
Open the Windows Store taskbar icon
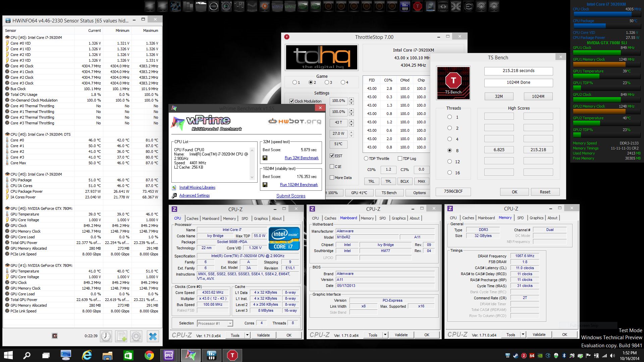pyautogui.click(x=128, y=355)
